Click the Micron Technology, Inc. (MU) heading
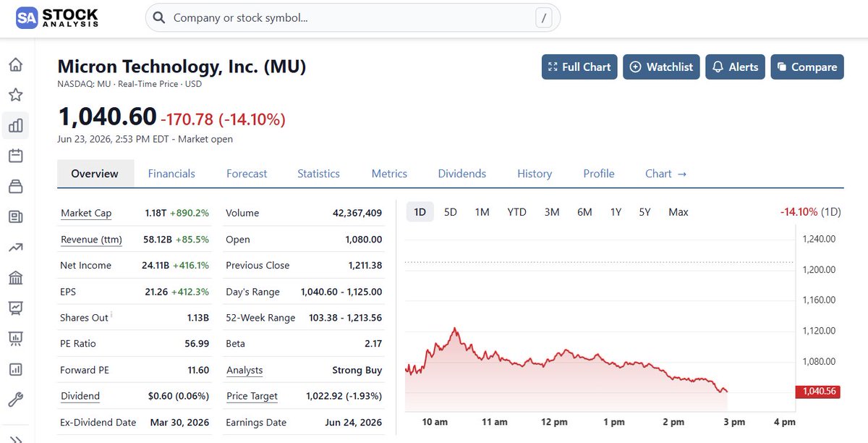 pos(182,67)
